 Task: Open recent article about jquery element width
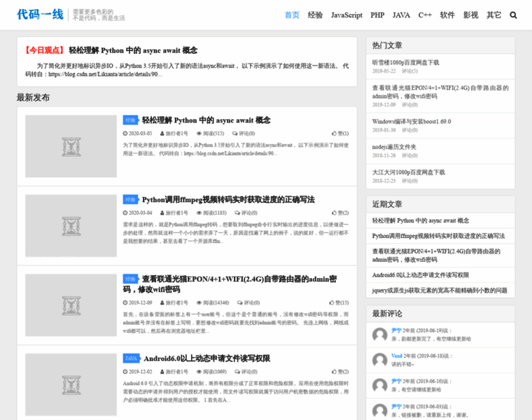click(x=440, y=290)
